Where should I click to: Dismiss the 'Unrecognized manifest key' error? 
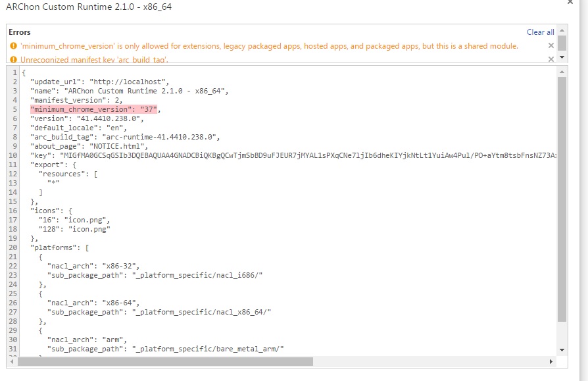click(551, 59)
